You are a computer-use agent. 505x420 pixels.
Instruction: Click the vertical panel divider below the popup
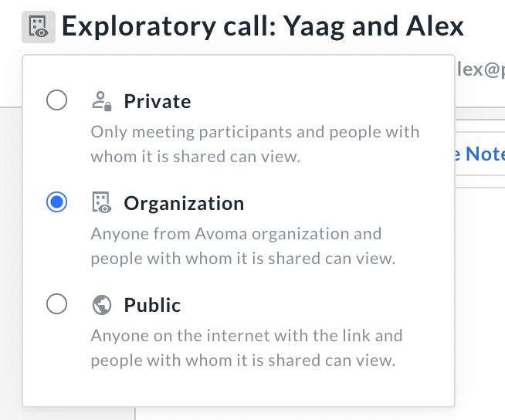[x=135, y=414]
